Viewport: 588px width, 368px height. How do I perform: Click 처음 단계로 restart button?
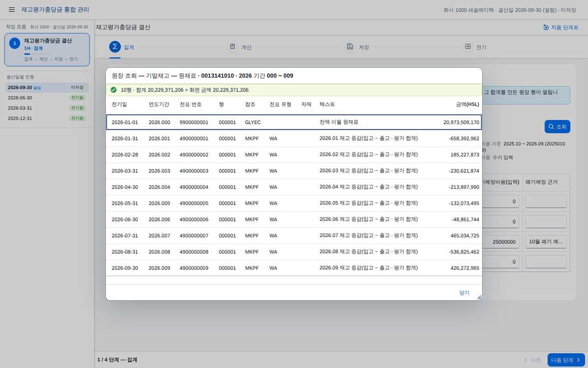[x=561, y=27]
